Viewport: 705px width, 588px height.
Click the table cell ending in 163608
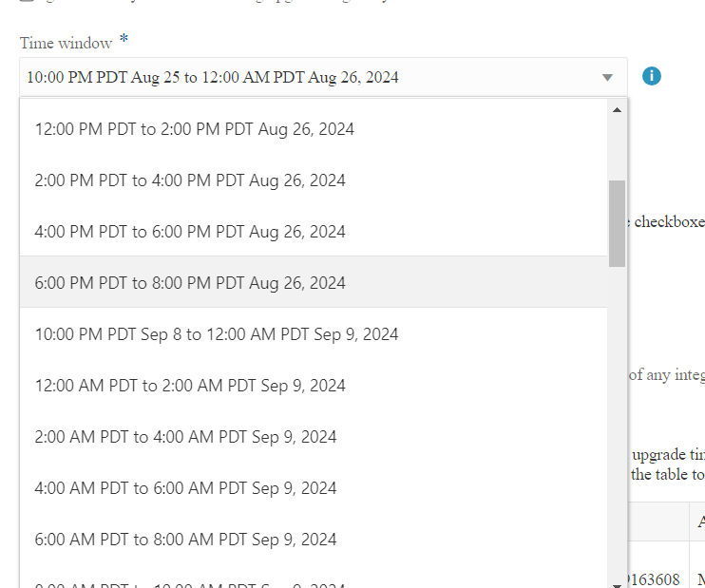coord(655,579)
